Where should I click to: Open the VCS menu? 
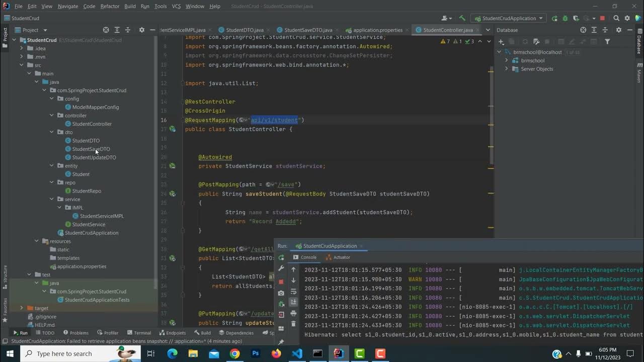pos(176,6)
